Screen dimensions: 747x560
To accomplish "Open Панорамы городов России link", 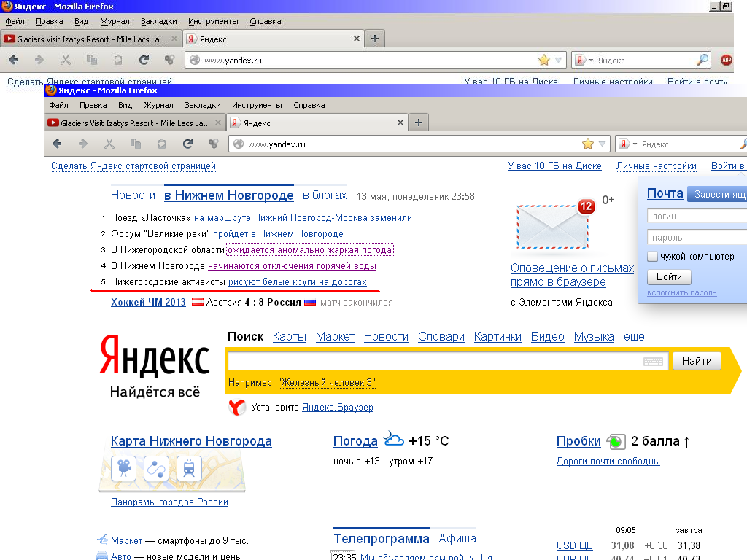I will coord(169,502).
